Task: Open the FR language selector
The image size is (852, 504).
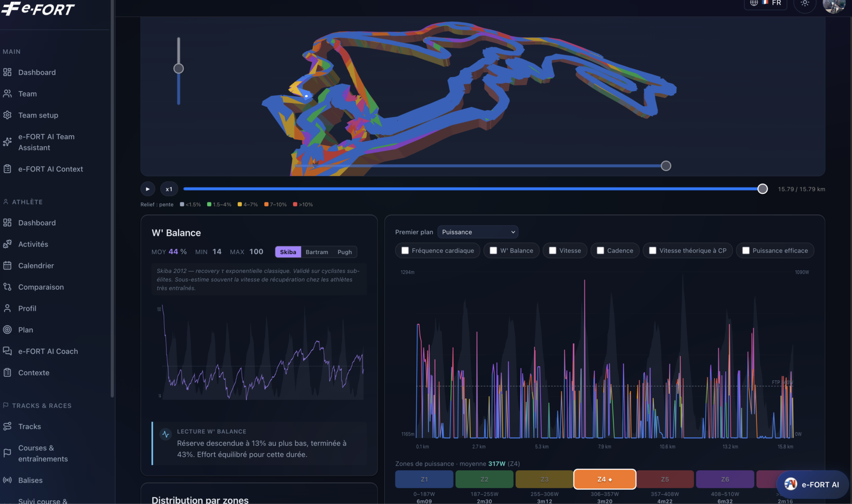Action: pyautogui.click(x=765, y=4)
